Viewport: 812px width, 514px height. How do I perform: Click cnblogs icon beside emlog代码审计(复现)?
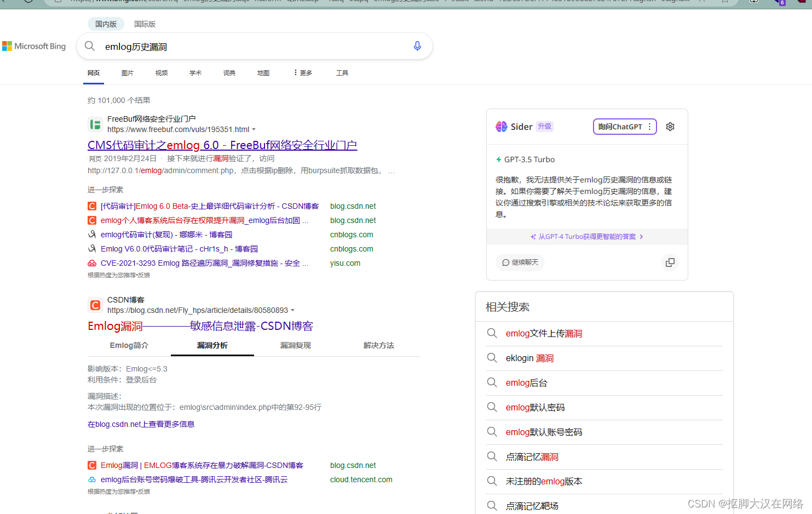(92, 235)
